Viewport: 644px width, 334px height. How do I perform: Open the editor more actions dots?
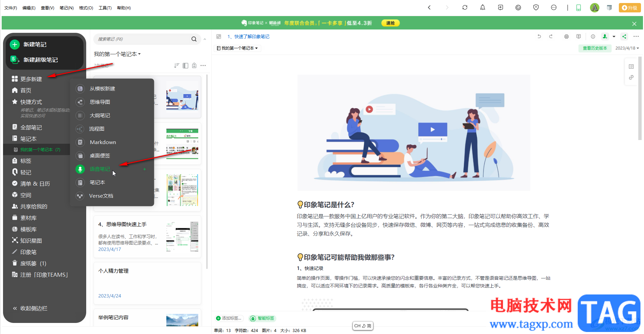pyautogui.click(x=636, y=37)
